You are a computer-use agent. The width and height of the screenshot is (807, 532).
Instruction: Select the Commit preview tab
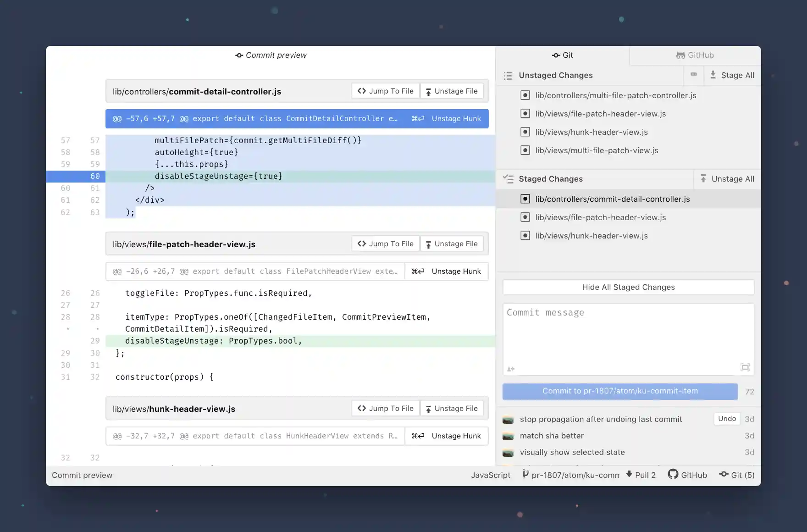(271, 55)
